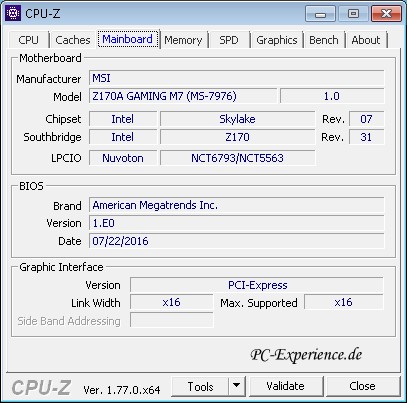Screen dimensions: 407x403
Task: Click the Close button at bottom
Action: [363, 386]
